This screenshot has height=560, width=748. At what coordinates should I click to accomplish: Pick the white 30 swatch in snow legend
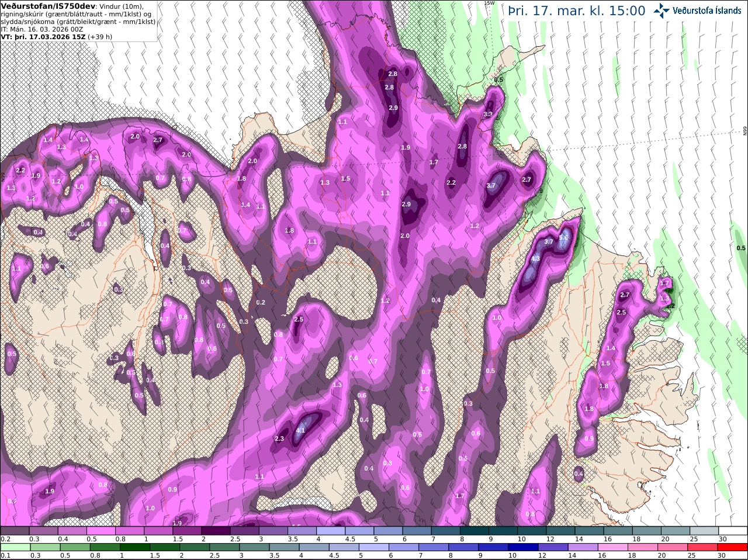click(x=733, y=530)
